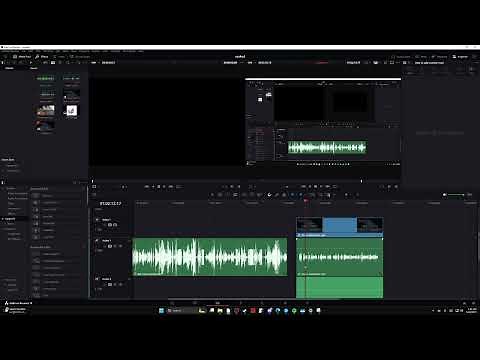Stop playback in the timeline viewer
The width and height of the screenshot is (480, 360).
[315, 187]
